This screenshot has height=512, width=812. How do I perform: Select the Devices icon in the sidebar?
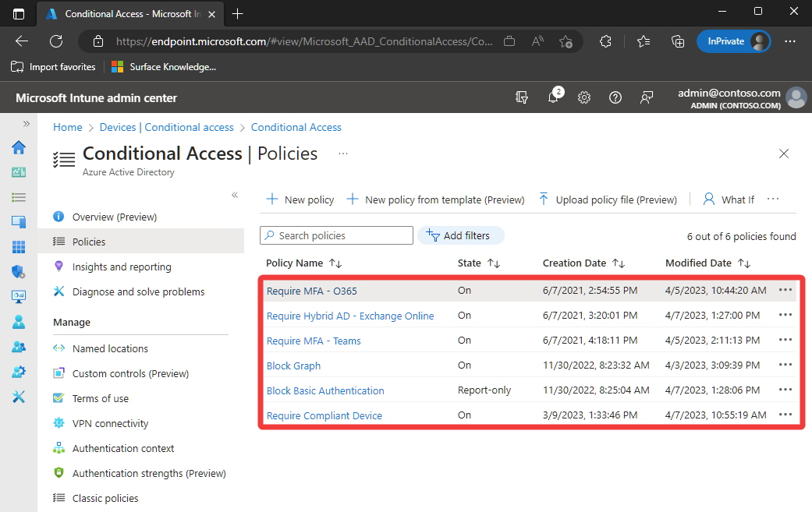(19, 221)
